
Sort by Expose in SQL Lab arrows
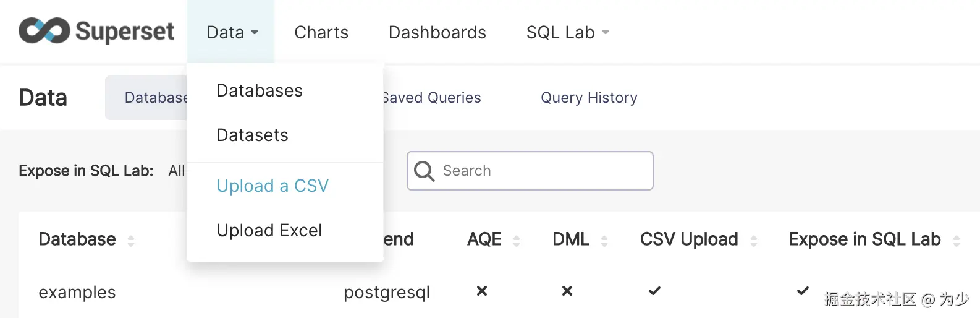tap(957, 241)
